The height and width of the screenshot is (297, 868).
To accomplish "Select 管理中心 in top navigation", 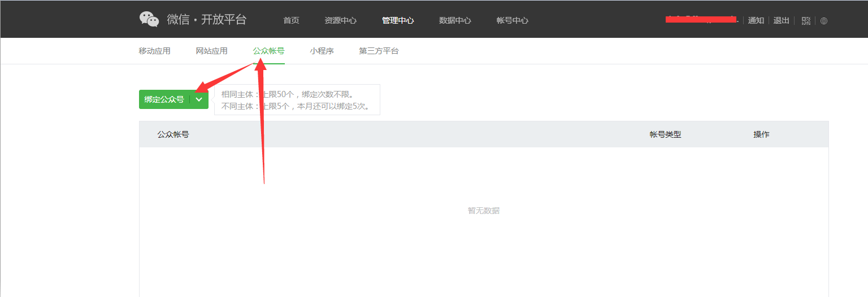I will pyautogui.click(x=398, y=20).
